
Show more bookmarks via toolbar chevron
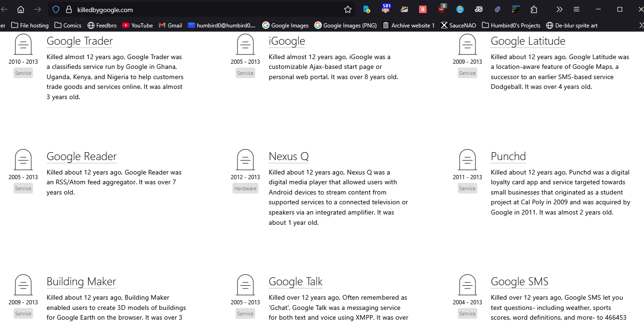click(x=641, y=25)
